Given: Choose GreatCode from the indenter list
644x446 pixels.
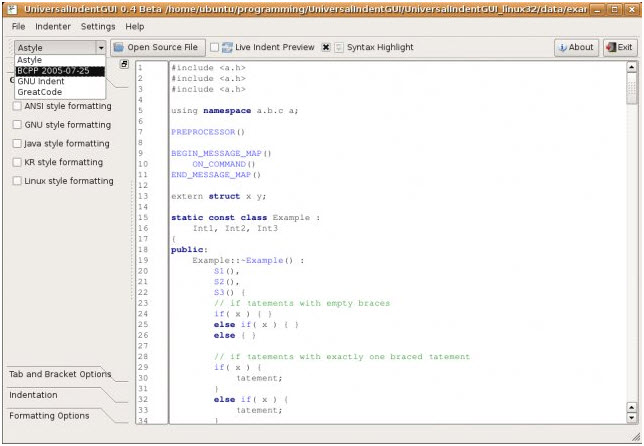Looking at the screenshot, I should coord(60,92).
